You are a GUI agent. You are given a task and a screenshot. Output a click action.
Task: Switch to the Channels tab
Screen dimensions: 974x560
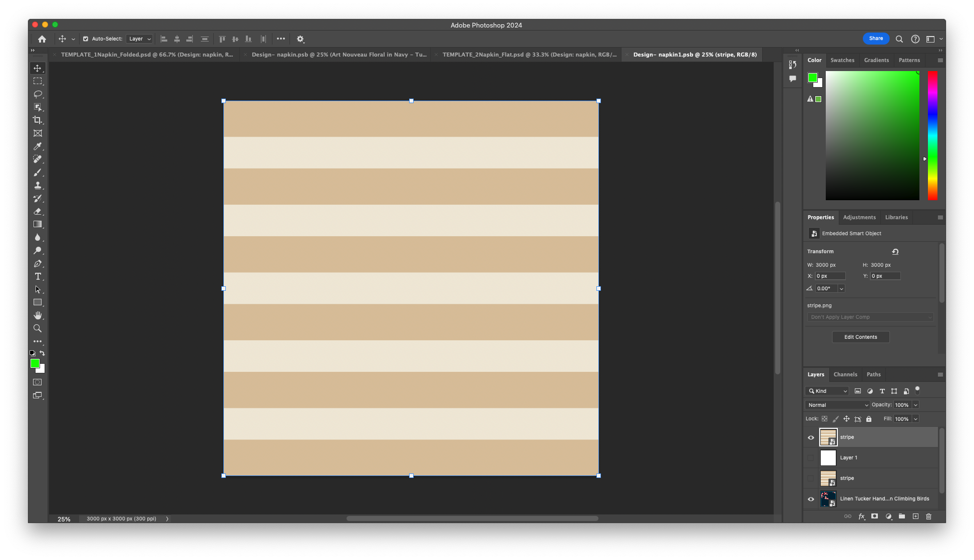point(845,374)
